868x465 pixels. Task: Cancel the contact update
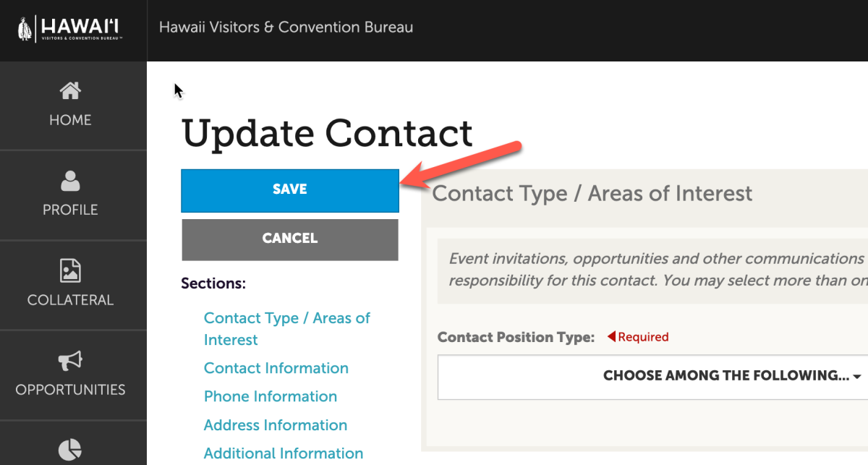tap(289, 239)
